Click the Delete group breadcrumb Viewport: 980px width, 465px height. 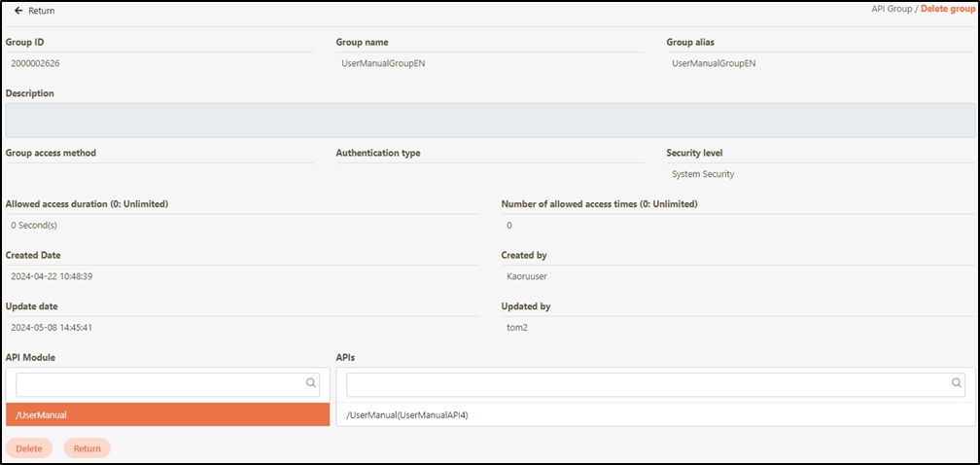tap(947, 9)
